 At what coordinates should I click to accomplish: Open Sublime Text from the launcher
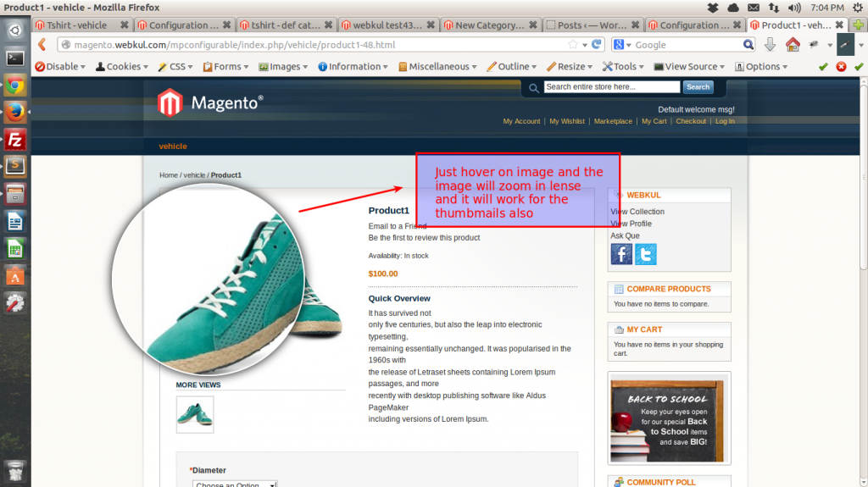pos(15,167)
